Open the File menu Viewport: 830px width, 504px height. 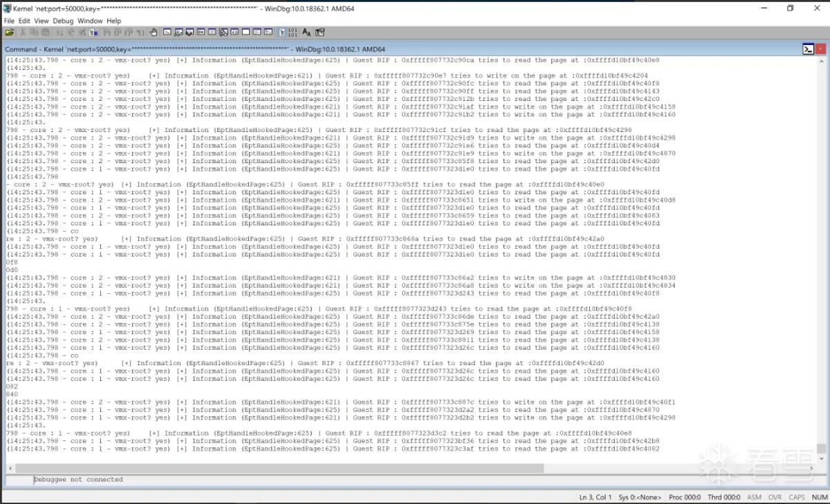click(9, 21)
